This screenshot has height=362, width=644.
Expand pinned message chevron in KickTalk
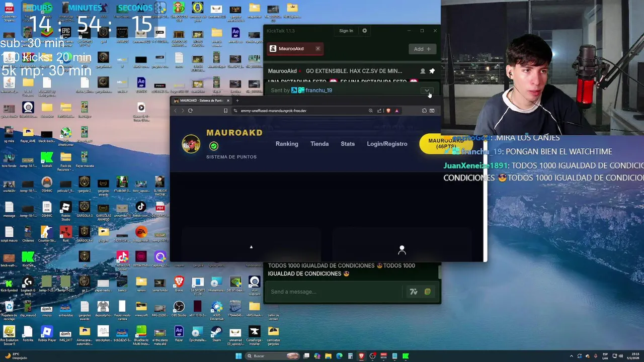(x=427, y=90)
